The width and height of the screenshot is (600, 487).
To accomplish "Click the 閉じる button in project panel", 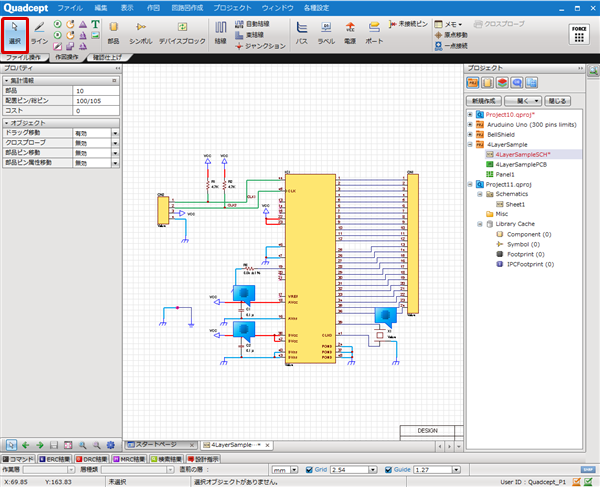I will (x=558, y=101).
